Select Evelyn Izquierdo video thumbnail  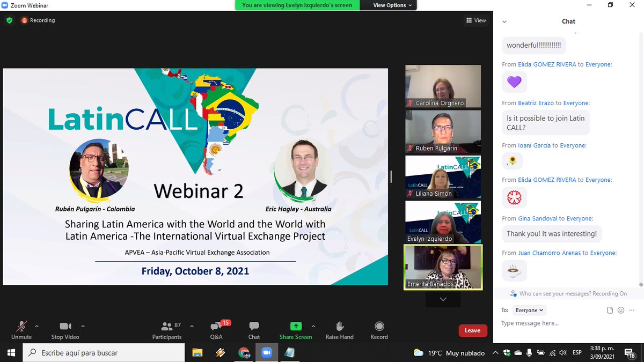tap(443, 222)
